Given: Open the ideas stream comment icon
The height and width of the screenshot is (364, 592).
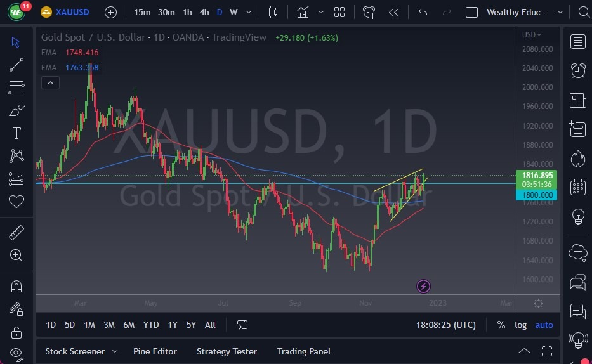Looking at the screenshot, I should pos(577,311).
